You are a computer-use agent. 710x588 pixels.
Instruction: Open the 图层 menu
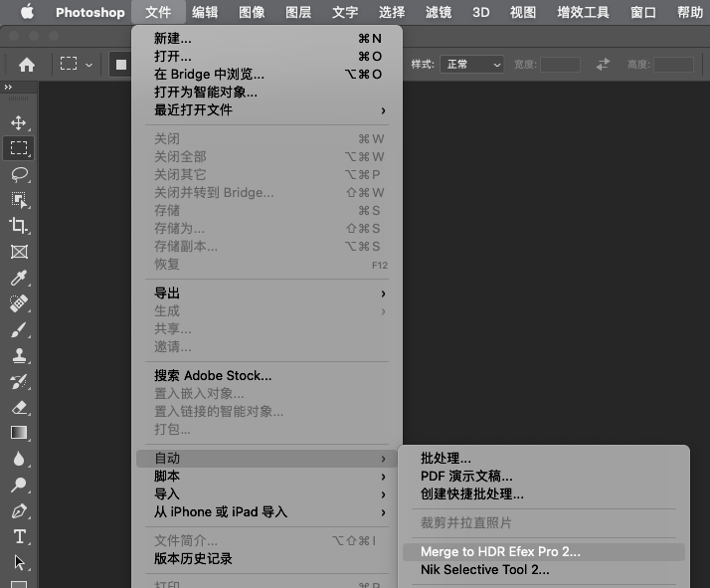tap(298, 12)
